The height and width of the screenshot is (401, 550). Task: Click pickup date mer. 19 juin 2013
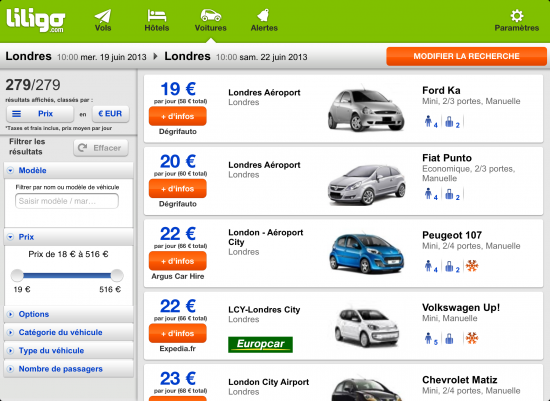point(113,57)
